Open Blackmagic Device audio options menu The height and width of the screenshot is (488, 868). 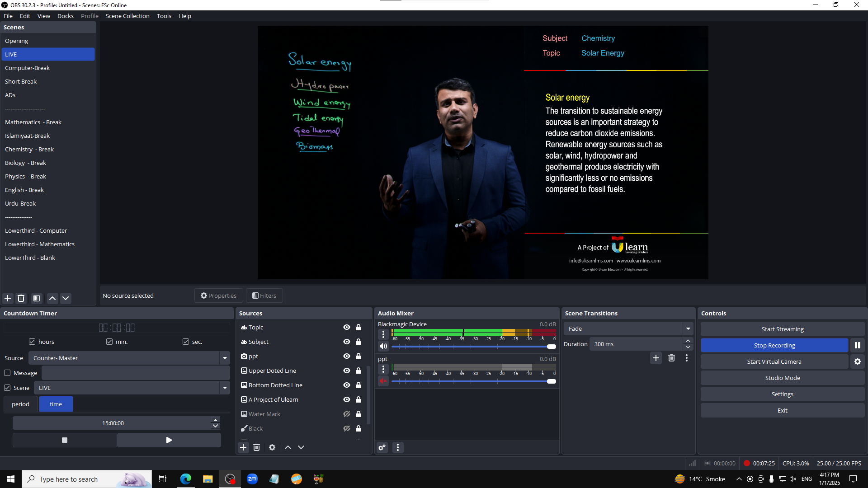383,334
